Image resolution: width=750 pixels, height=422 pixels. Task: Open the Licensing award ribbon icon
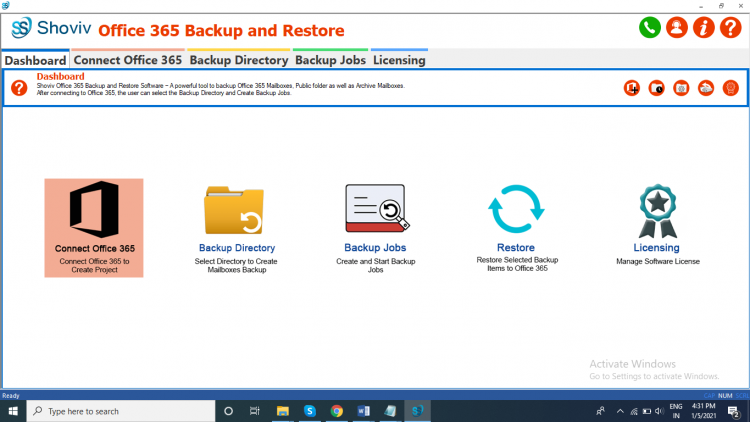click(658, 211)
